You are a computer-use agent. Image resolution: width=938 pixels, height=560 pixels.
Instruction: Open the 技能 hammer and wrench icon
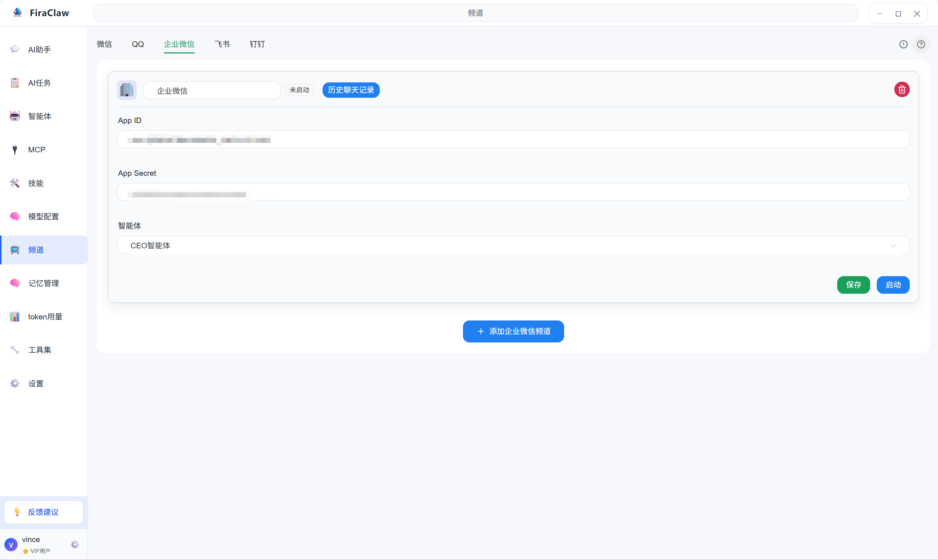pos(15,183)
